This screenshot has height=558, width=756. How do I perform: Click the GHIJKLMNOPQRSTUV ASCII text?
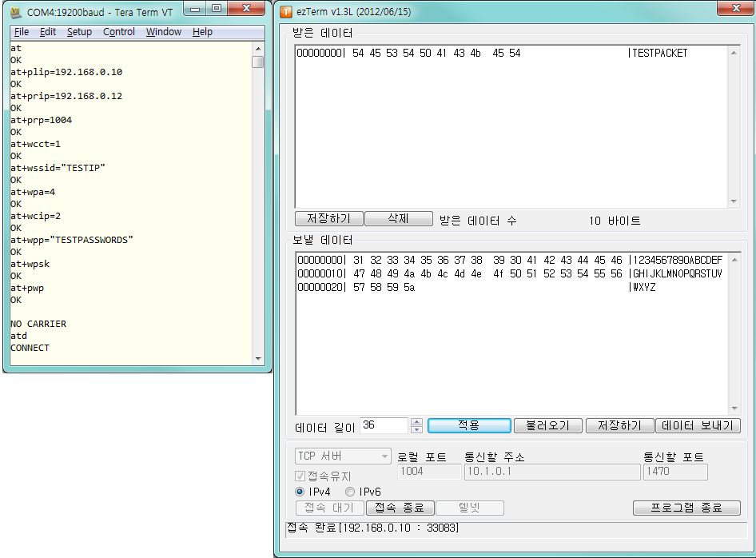pyautogui.click(x=678, y=274)
